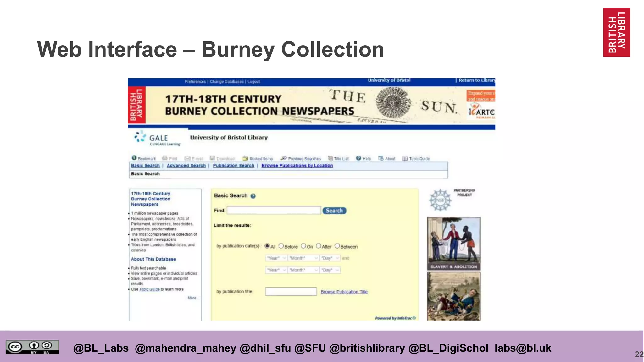Open the Topic Guide sidebar link
The image size is (644, 362).
149,289
